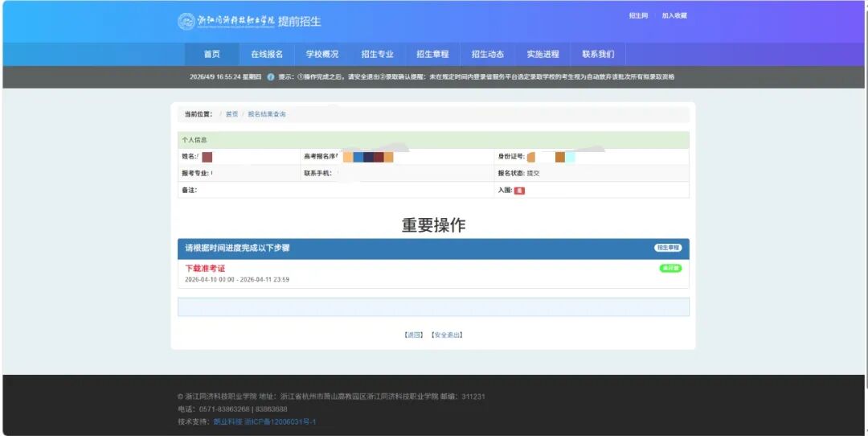Image resolution: width=868 pixels, height=436 pixels.
Task: Click the college logo emblem in the header
Action: click(186, 22)
